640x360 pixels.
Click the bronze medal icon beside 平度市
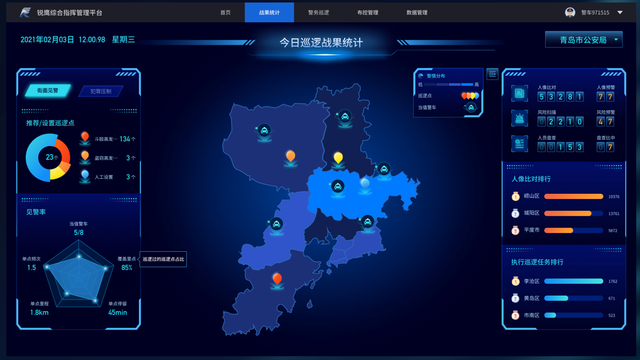point(516,230)
